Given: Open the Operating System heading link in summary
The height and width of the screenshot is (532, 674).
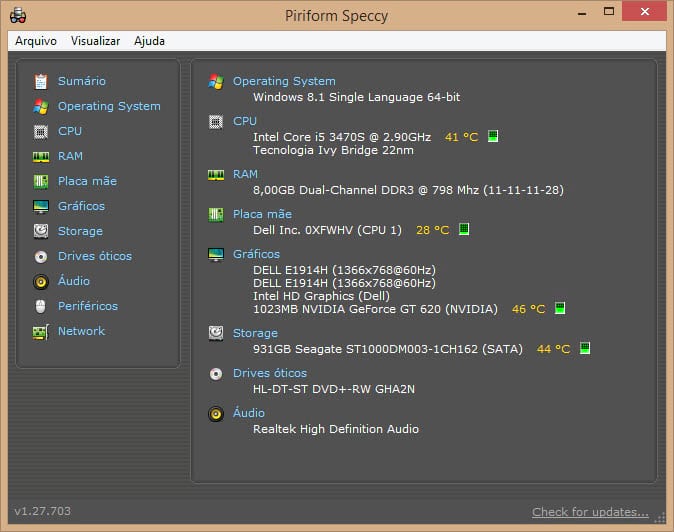Looking at the screenshot, I should tap(284, 81).
